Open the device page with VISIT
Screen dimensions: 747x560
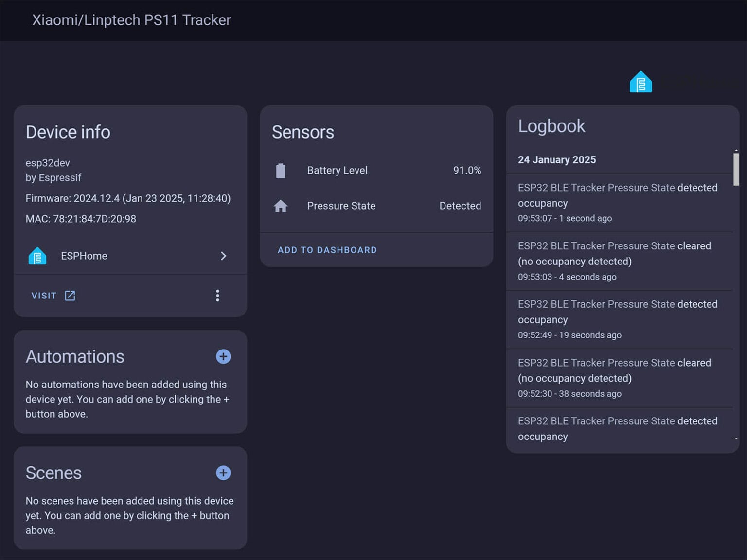click(x=44, y=295)
